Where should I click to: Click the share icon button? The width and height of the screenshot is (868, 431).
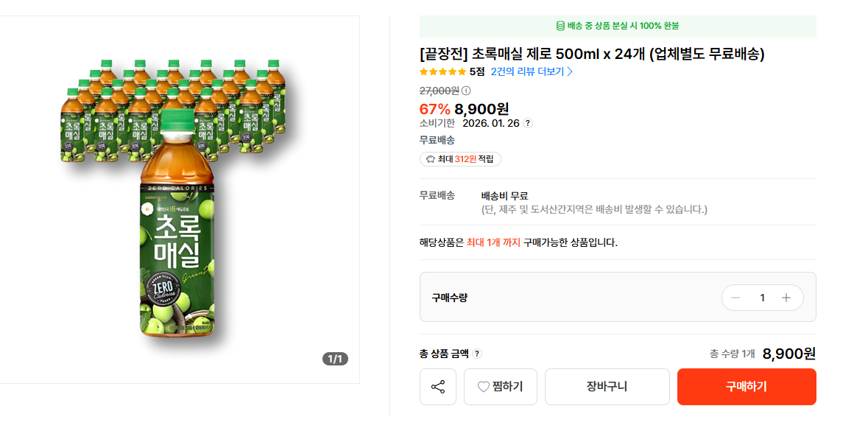pyautogui.click(x=438, y=387)
